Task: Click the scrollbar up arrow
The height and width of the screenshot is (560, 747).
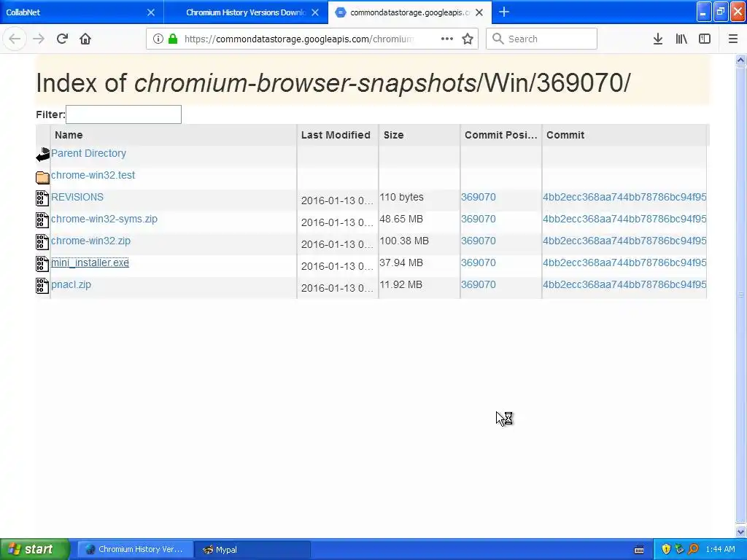Action: tap(740, 60)
